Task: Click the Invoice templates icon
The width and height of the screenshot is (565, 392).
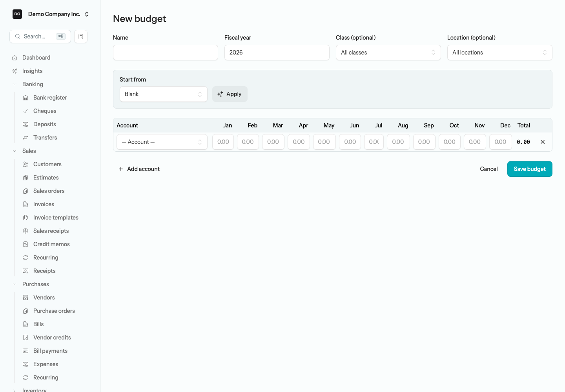Action: coord(26,218)
